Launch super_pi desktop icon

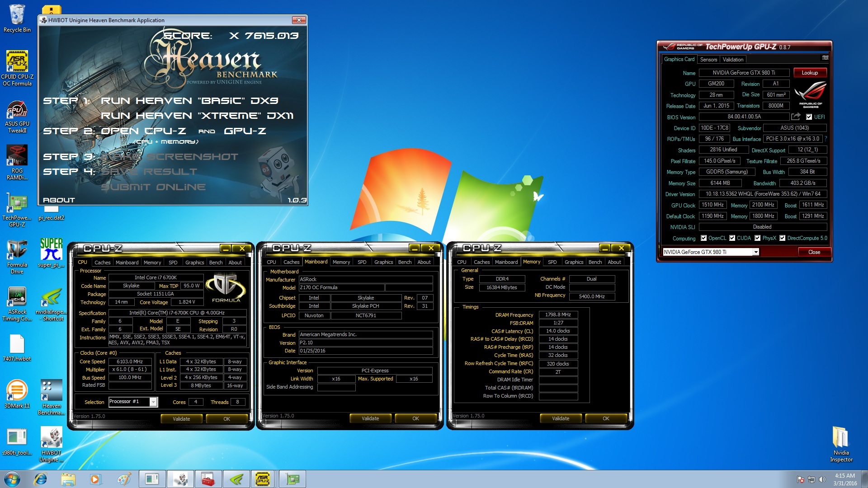pyautogui.click(x=51, y=253)
